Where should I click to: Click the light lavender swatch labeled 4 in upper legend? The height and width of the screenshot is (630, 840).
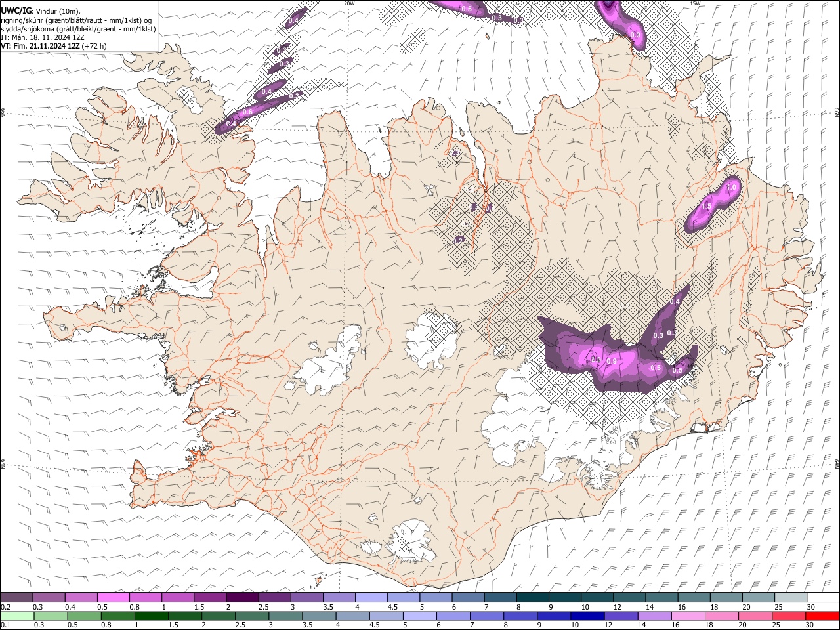[x=371, y=598]
